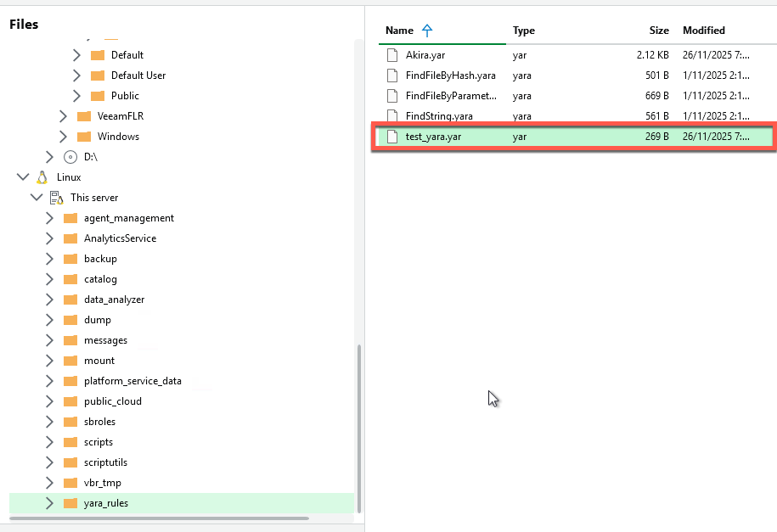Click the FindString.yara file icon
Viewport: 777px width, 532px height.
[x=391, y=116]
